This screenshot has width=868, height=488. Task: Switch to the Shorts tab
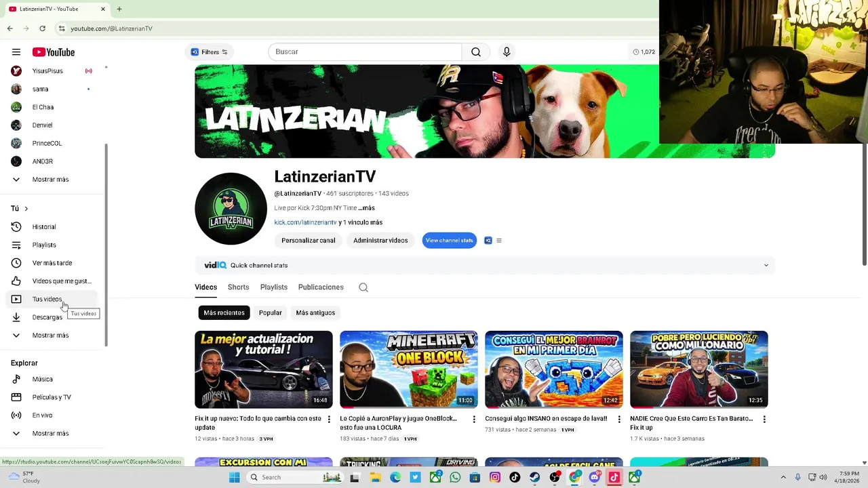(238, 287)
